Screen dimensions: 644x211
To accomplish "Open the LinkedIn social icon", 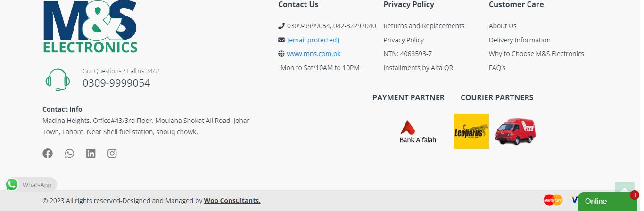I will click(x=91, y=154).
